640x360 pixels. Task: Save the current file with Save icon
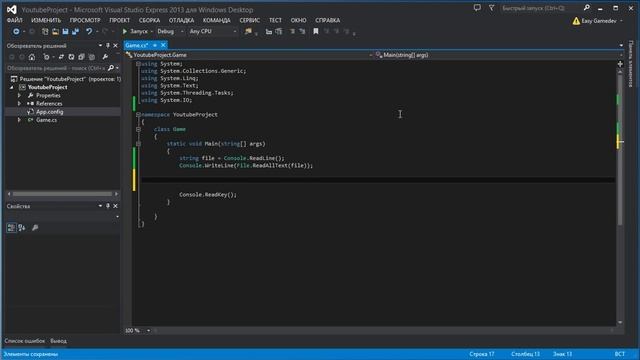[x=65, y=31]
